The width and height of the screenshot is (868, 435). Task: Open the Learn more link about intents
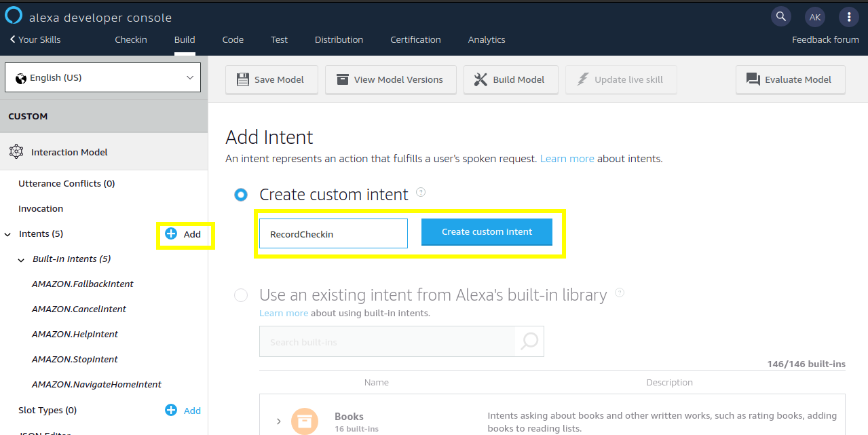(x=567, y=158)
